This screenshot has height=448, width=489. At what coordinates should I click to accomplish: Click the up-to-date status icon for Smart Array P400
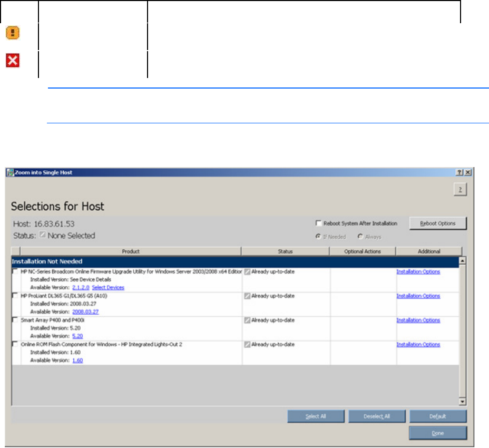pyautogui.click(x=247, y=320)
